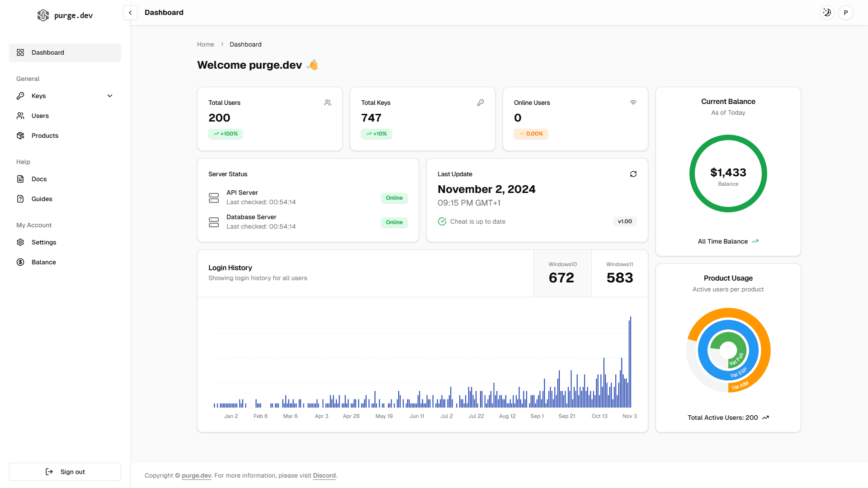Open the P profile avatar menu
The height and width of the screenshot is (488, 868).
(x=846, y=13)
